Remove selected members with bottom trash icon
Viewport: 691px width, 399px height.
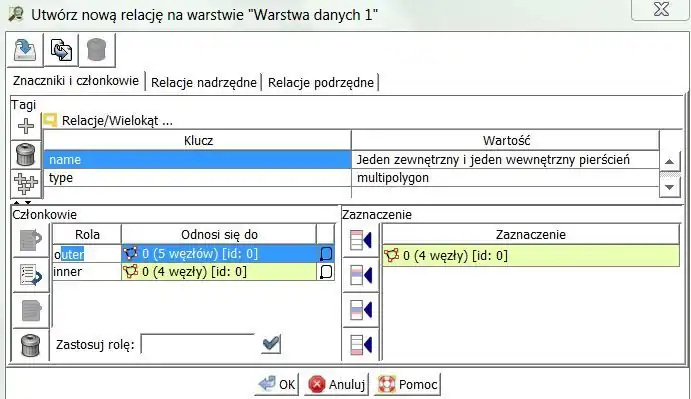point(30,345)
